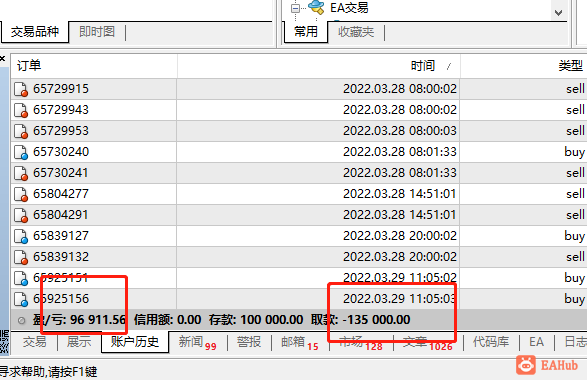This screenshot has width=587, height=380.
Task: Click the circle icon in the summary row
Action: point(22,320)
